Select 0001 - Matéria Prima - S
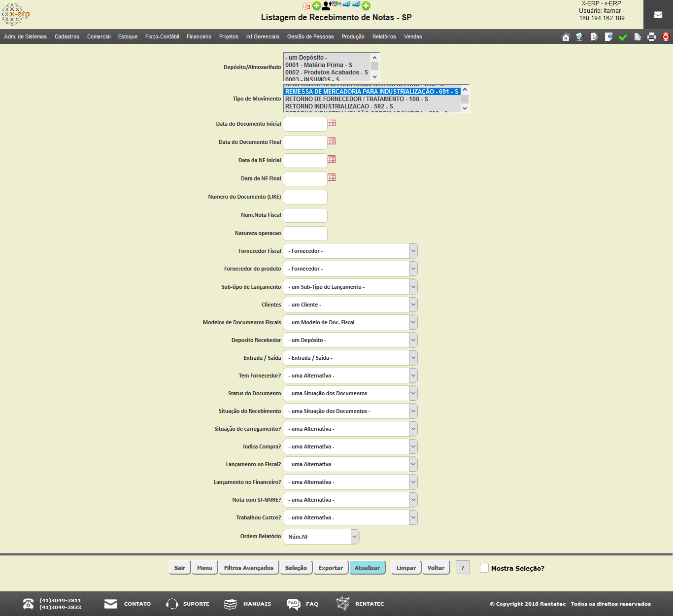 click(327, 65)
